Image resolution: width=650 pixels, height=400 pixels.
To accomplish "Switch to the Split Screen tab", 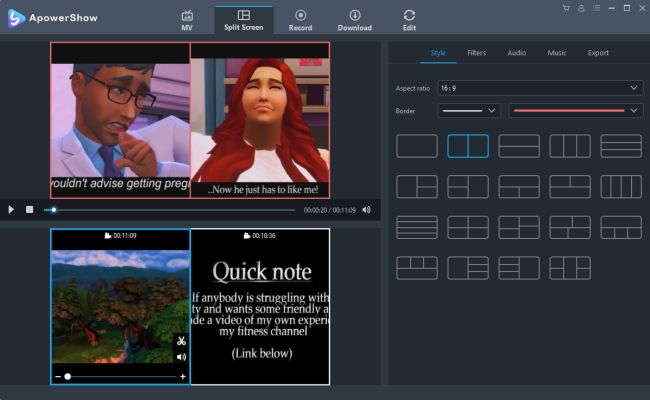I will click(244, 20).
